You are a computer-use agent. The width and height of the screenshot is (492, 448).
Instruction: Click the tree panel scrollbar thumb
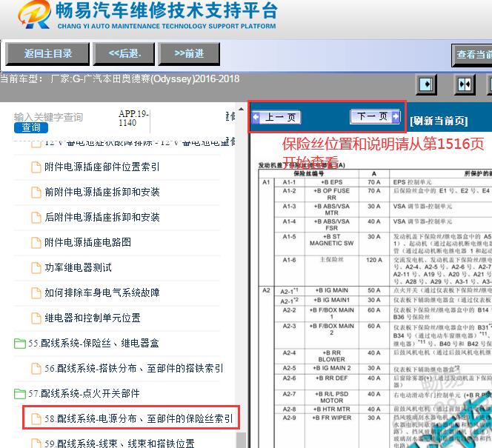(241, 440)
